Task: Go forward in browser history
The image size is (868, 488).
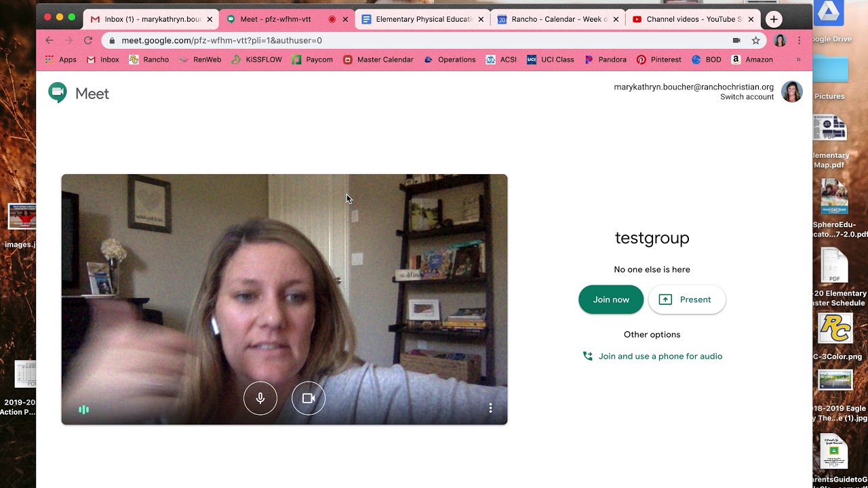Action: pos(68,41)
